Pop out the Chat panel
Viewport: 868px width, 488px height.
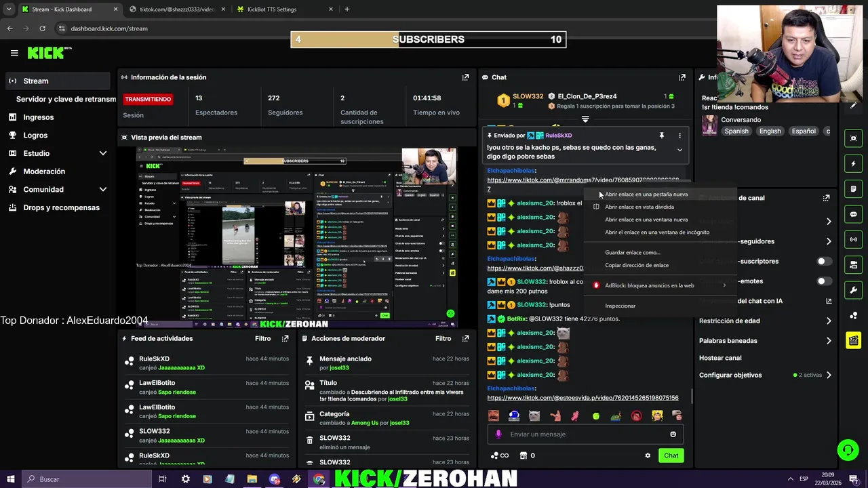tap(682, 77)
